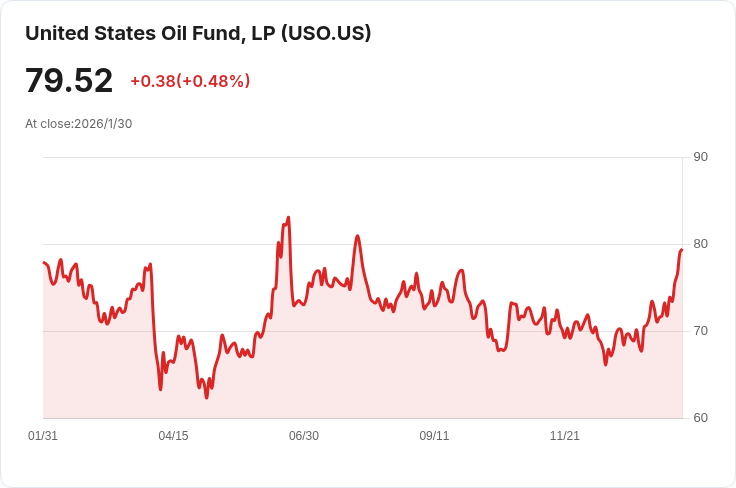Click the 06/30 date on x-axis
Screen dimensions: 736x488
pyautogui.click(x=304, y=436)
